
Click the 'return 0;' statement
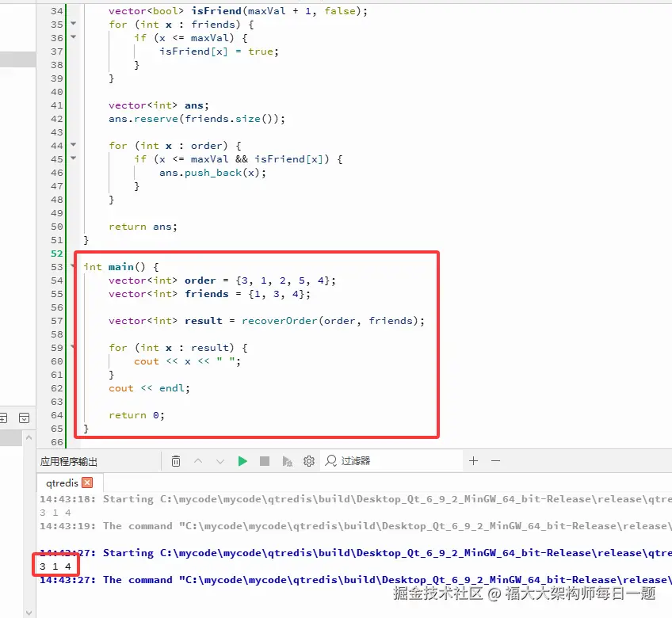click(136, 415)
